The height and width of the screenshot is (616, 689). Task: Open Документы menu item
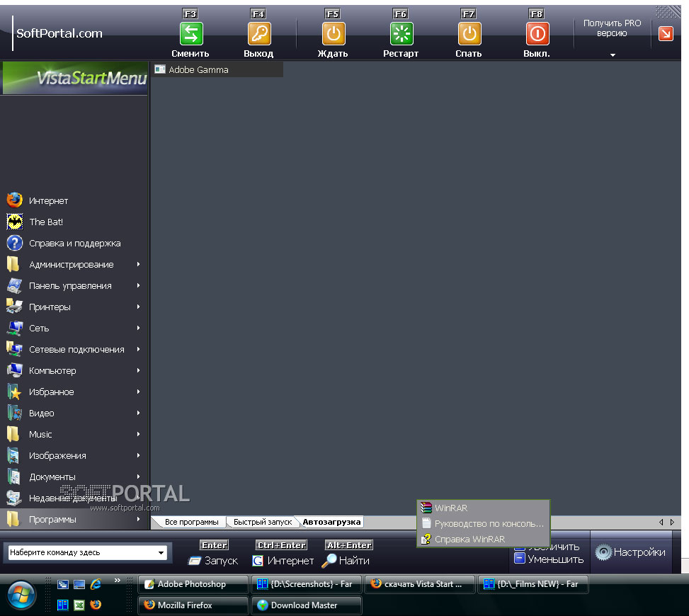point(74,477)
